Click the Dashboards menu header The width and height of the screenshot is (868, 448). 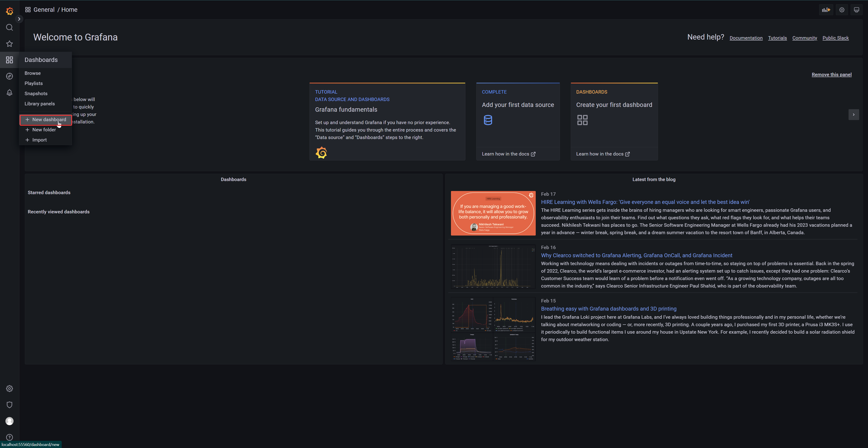coord(45,60)
